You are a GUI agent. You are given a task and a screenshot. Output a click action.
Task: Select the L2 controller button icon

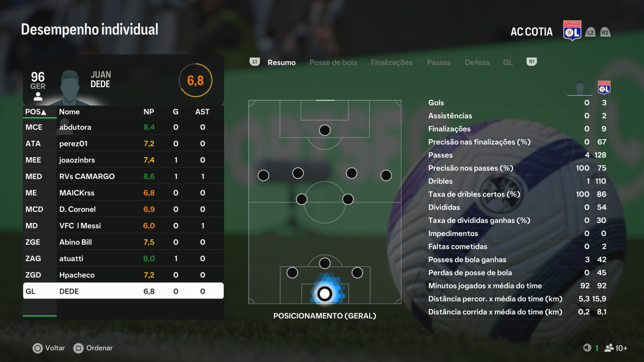pos(590,32)
